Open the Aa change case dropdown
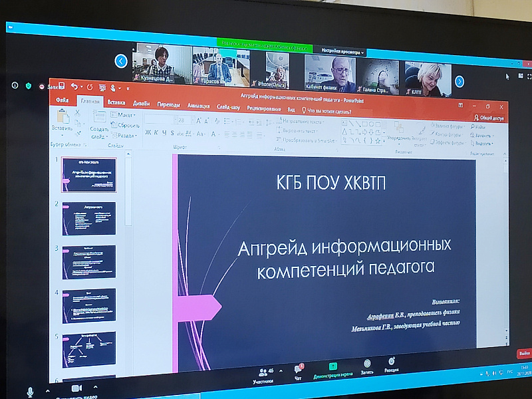 point(201,134)
